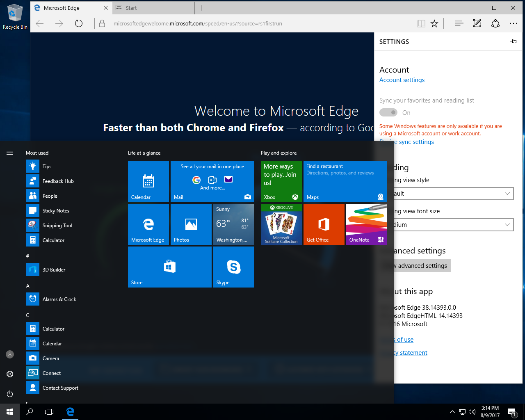
Task: Click the browser Forward arrow
Action: pos(59,24)
